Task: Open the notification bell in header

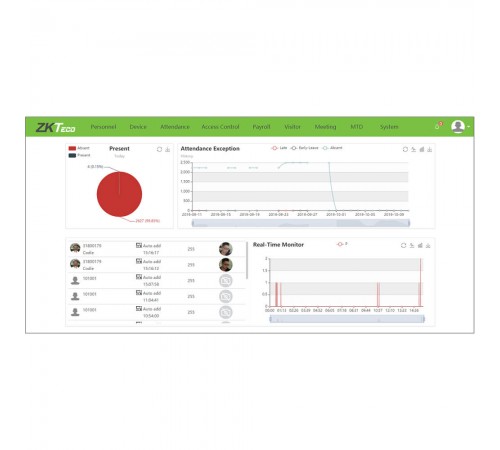Action: coord(438,126)
